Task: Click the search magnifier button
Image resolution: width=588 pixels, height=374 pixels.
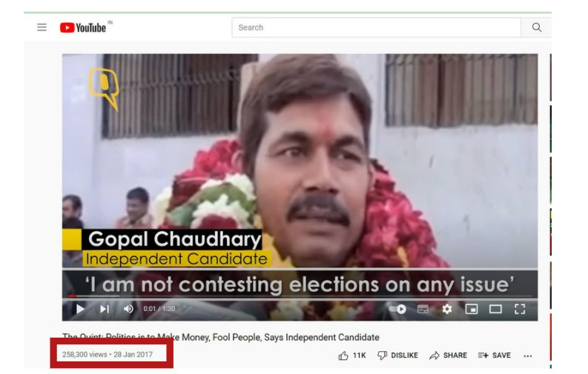Action: (537, 27)
